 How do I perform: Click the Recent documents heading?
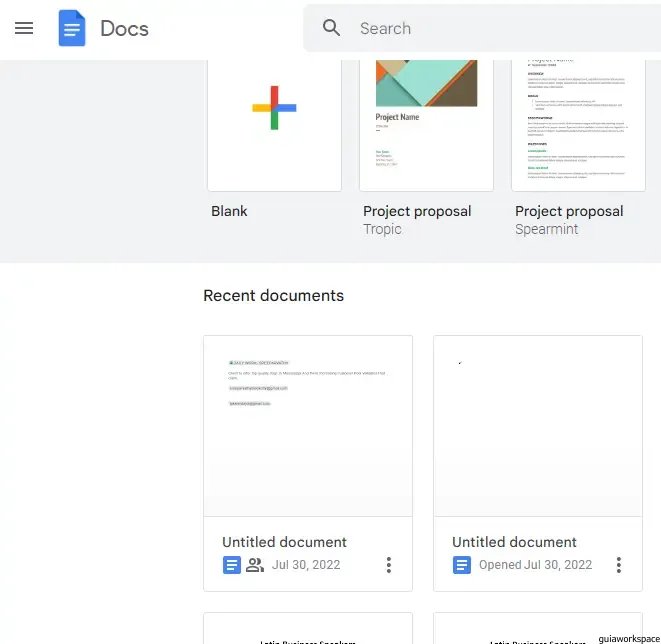(274, 295)
